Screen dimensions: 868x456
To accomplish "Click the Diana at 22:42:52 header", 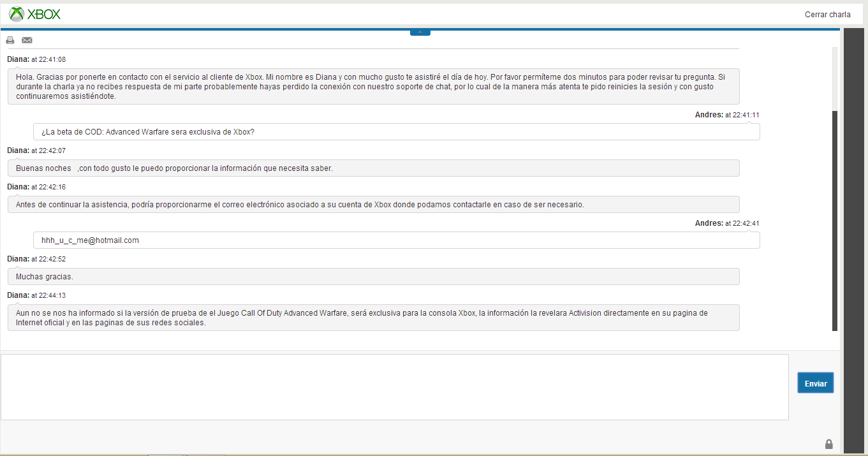I will click(36, 259).
